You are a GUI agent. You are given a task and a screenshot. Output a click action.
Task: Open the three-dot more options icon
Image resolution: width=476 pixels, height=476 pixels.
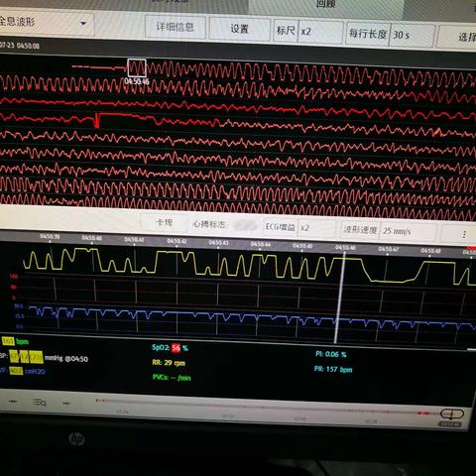coord(464,235)
